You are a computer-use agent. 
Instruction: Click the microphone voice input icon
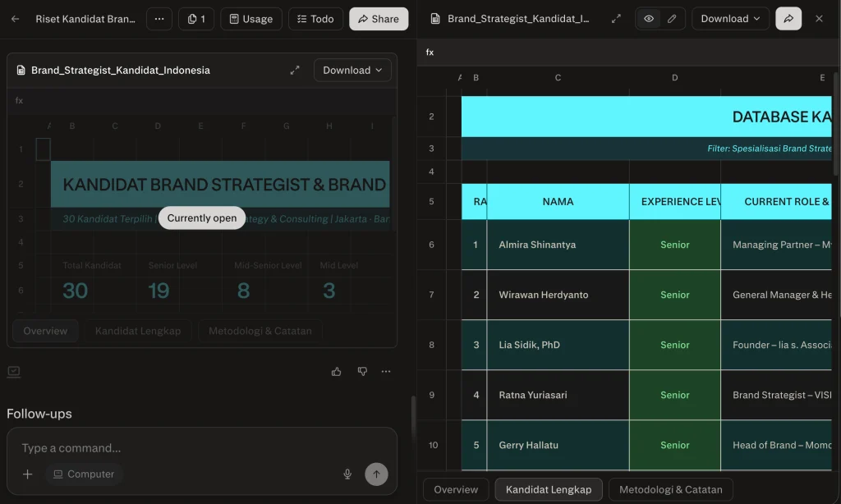point(347,474)
